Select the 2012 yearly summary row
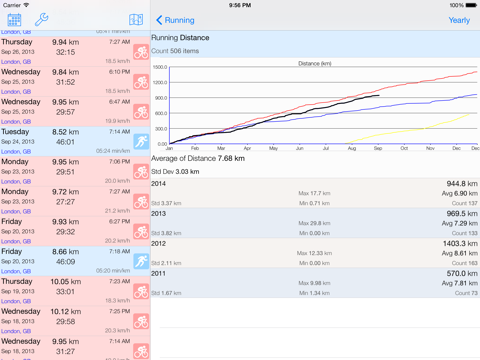Image resolution: width=480 pixels, height=360 pixels. coord(315,253)
